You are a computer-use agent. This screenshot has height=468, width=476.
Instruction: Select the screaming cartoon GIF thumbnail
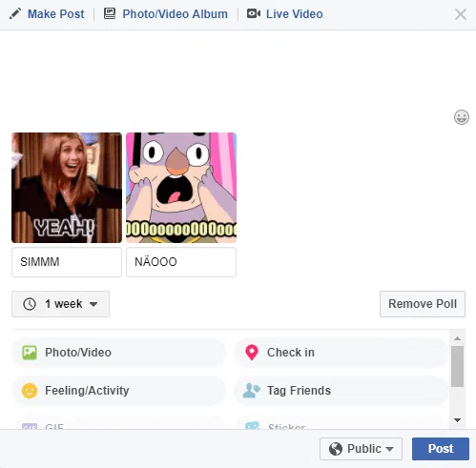(x=181, y=188)
